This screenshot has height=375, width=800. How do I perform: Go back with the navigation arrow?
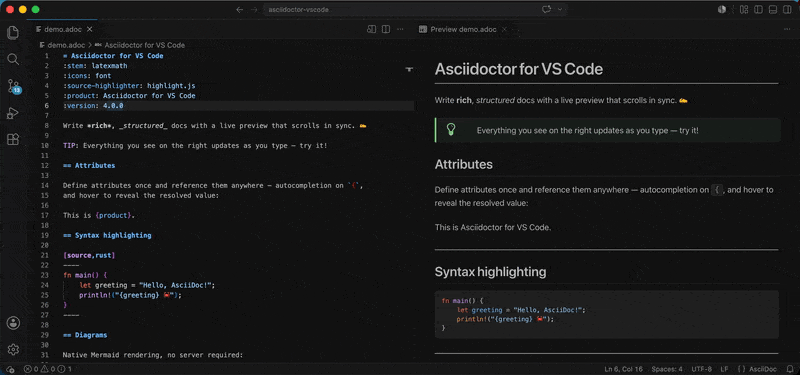tap(240, 10)
